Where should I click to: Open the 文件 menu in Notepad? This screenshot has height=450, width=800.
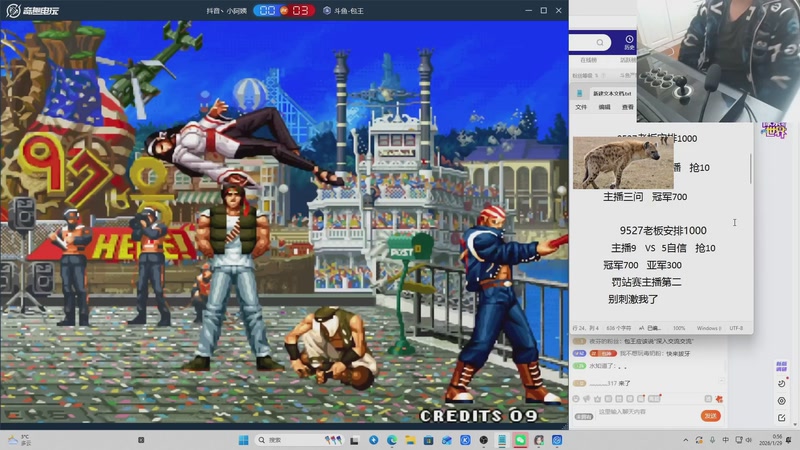[x=581, y=107]
